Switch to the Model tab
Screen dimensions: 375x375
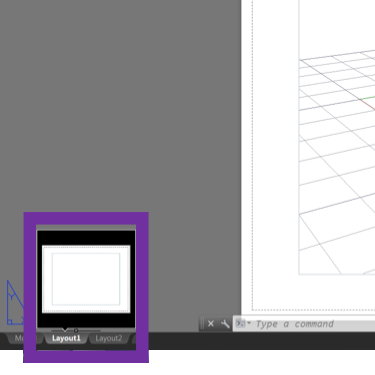click(19, 338)
